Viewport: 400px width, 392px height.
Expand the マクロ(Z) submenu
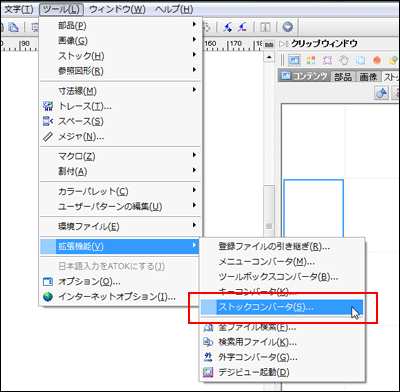pyautogui.click(x=121, y=156)
